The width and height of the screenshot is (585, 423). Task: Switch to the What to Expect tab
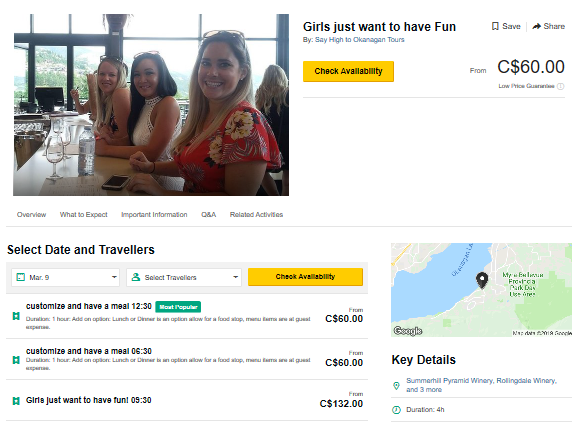coord(84,215)
